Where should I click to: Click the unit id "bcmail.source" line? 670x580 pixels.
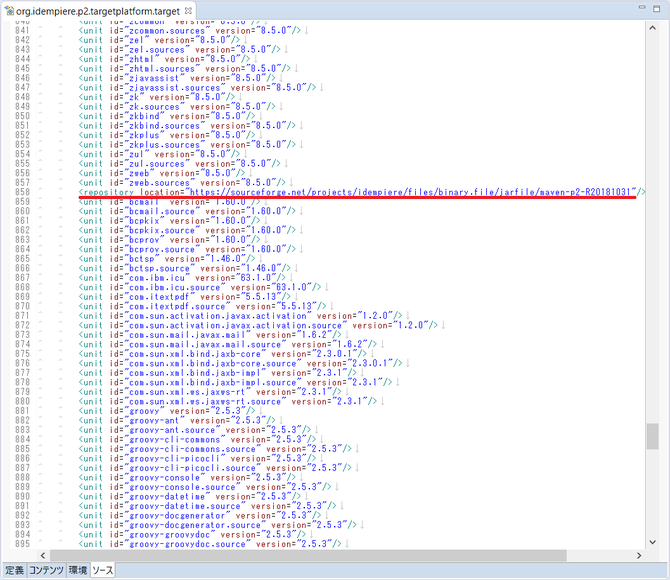[x=187, y=211]
